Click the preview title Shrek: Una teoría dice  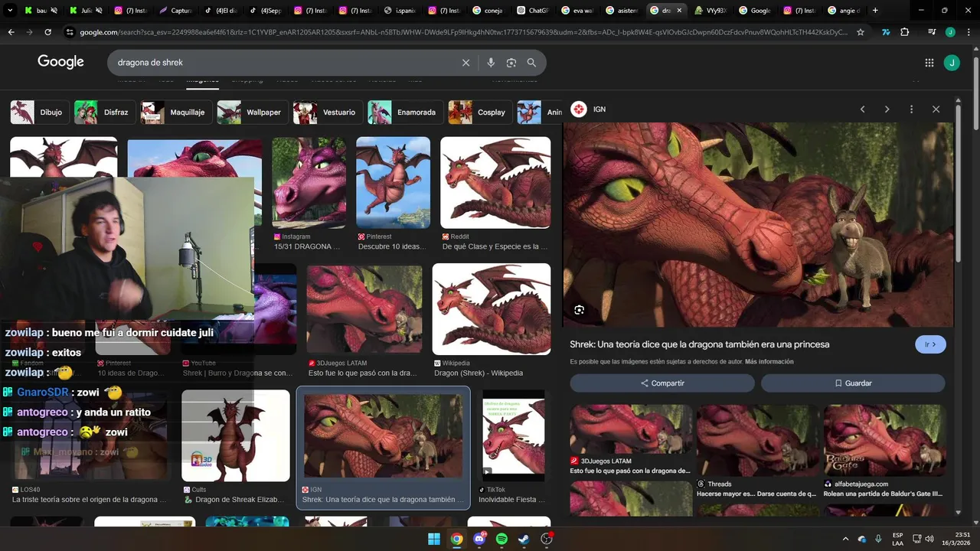699,344
